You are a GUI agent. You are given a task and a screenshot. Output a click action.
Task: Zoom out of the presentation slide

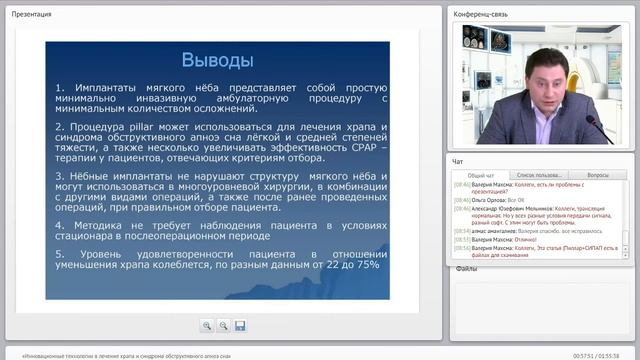coord(223,326)
